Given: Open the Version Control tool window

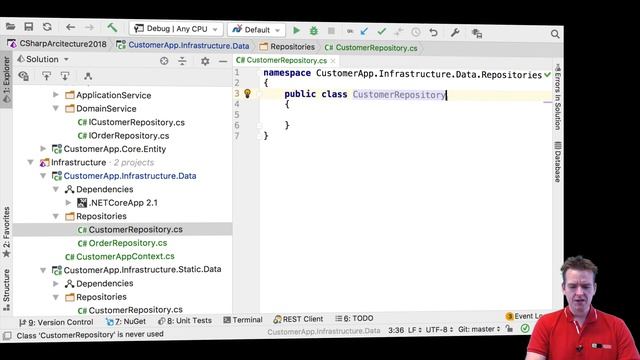Looking at the screenshot, I should [56, 322].
